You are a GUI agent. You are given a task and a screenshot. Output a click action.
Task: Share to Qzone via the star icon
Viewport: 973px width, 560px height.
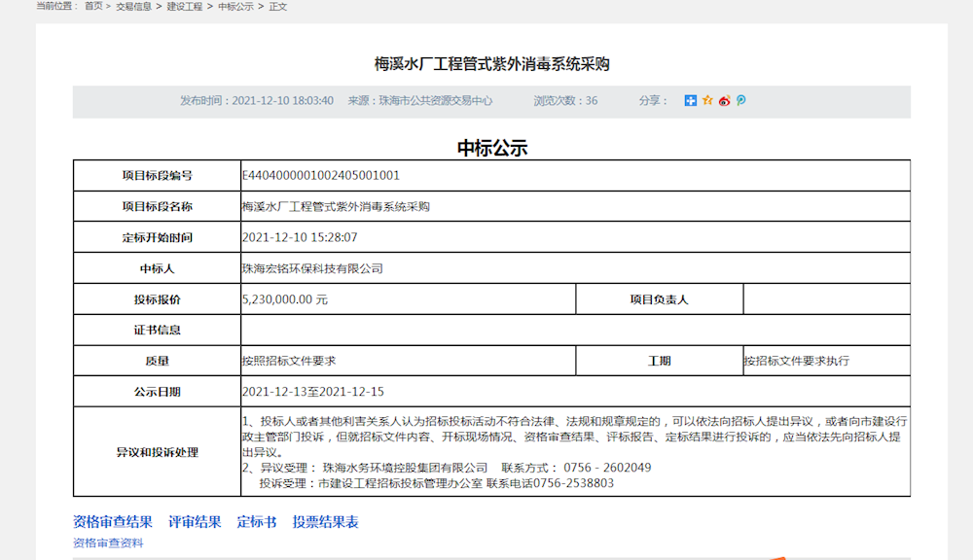(707, 101)
